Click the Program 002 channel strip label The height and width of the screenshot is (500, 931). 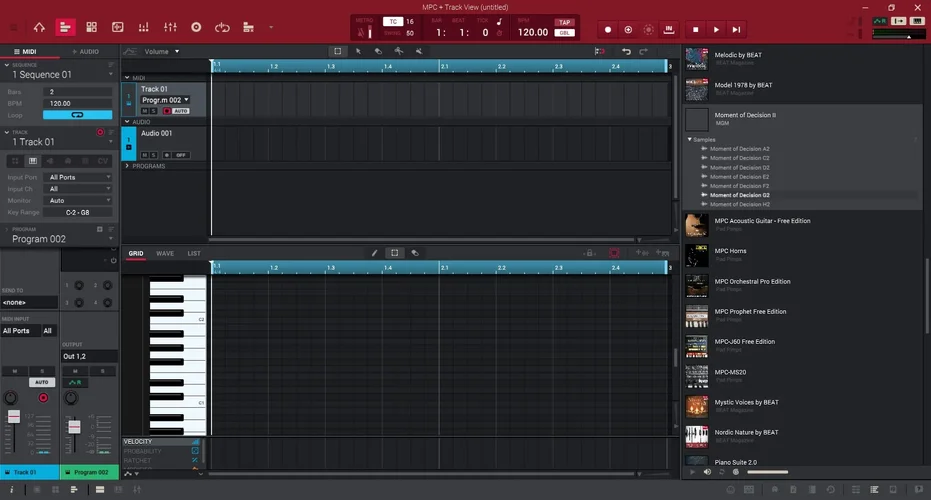(x=90, y=472)
